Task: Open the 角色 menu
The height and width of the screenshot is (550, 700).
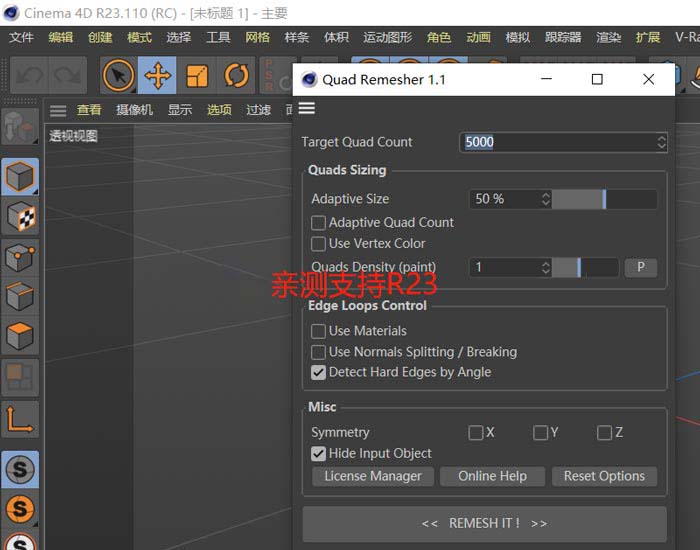Action: point(439,38)
